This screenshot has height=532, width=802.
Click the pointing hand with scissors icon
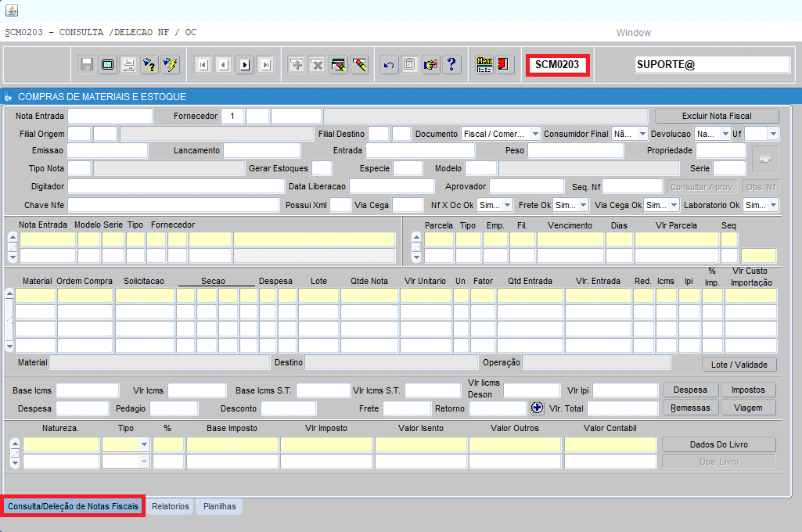(431, 64)
